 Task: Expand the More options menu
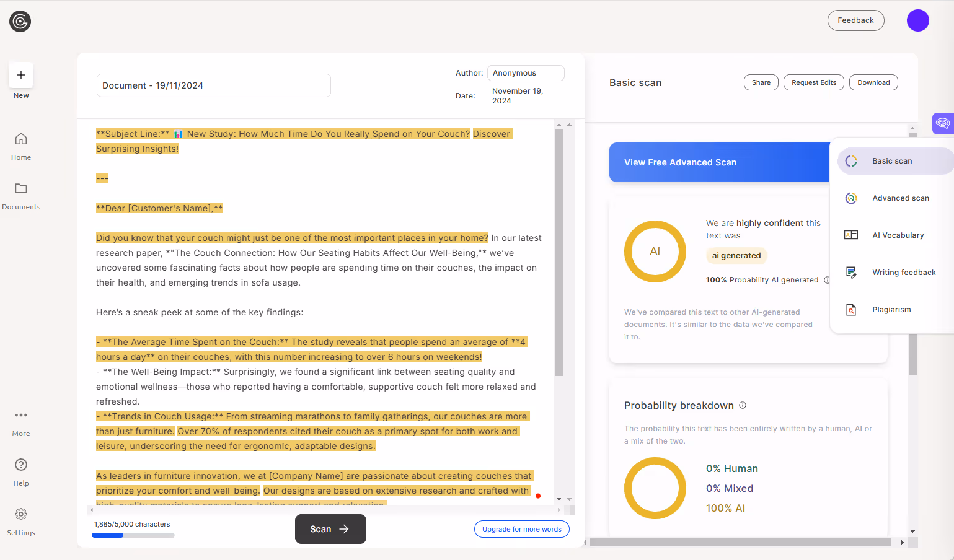[x=20, y=415]
